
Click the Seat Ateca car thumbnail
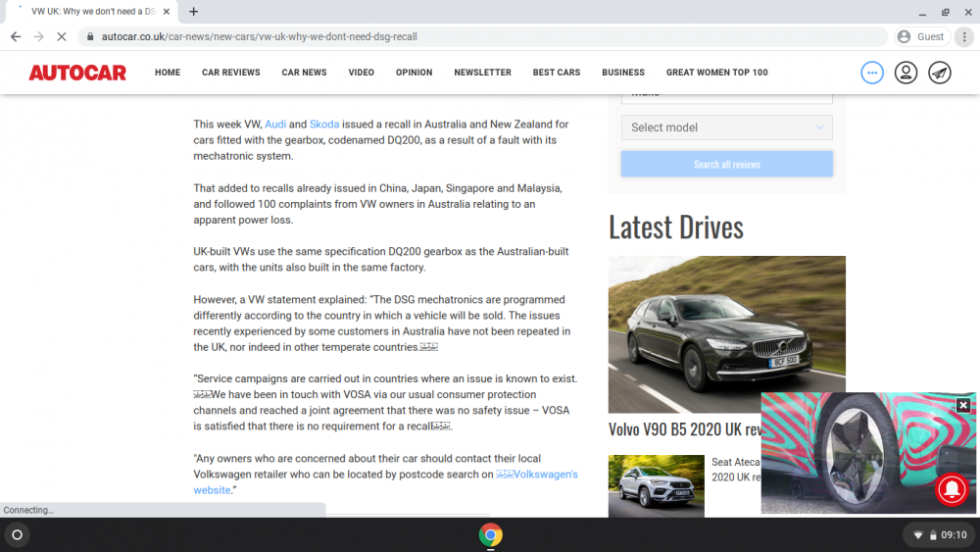657,485
